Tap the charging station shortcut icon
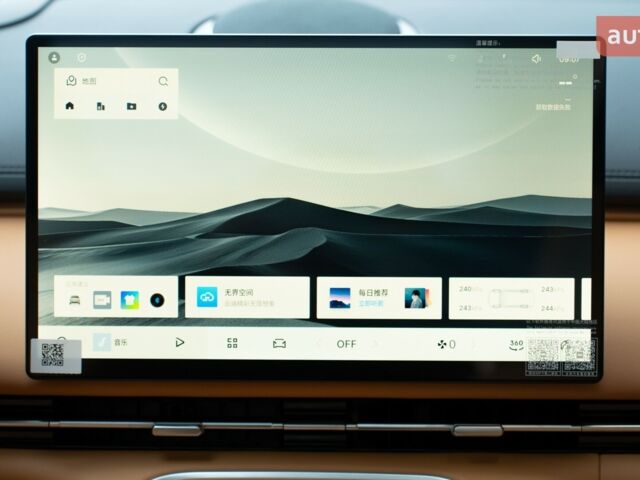Image resolution: width=640 pixels, height=480 pixels. 163,105
